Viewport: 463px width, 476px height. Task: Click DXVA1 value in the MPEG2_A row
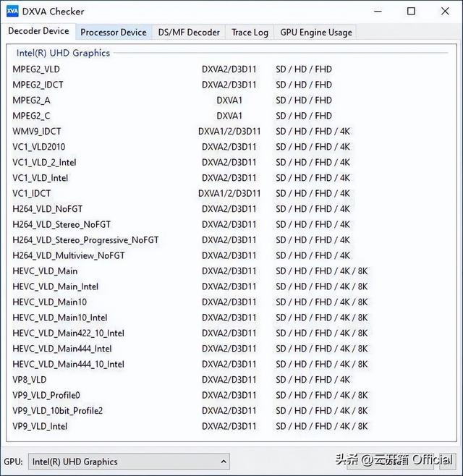(x=229, y=100)
